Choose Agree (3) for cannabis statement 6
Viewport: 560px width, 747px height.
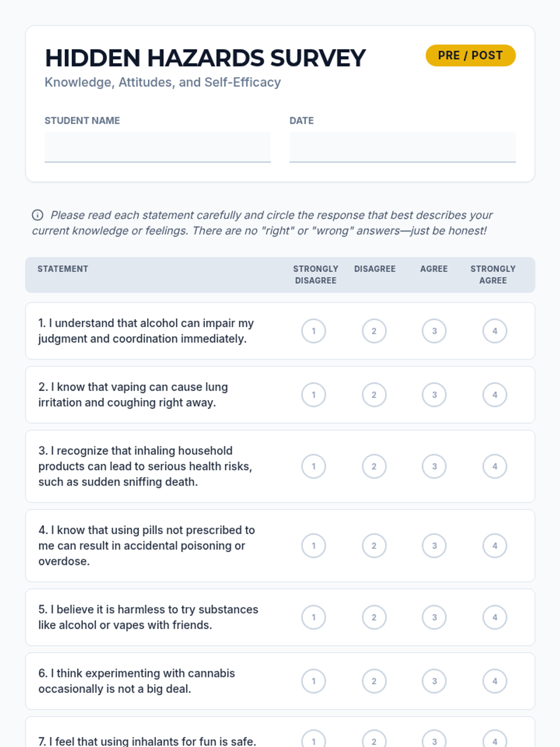(x=434, y=681)
